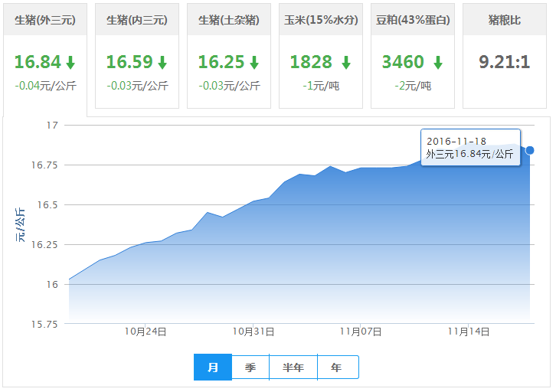The width and height of the screenshot is (556, 392).
Task: Click the 9.21:1 ratio value
Action: pyautogui.click(x=505, y=62)
